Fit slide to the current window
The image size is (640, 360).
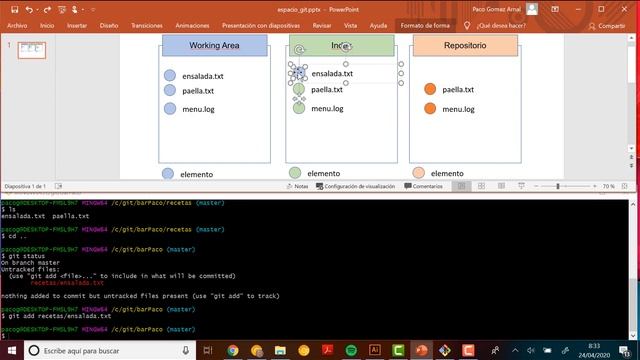[624, 186]
